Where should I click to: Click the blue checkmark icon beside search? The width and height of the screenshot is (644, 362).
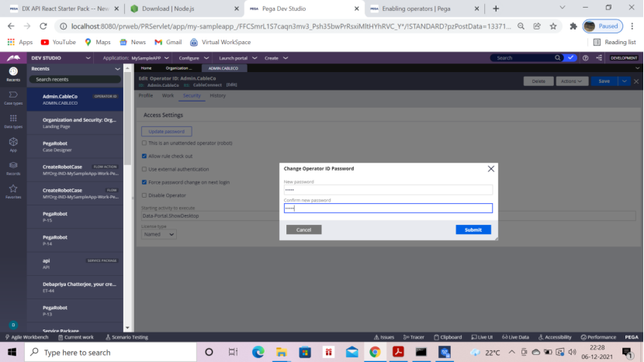click(x=570, y=58)
